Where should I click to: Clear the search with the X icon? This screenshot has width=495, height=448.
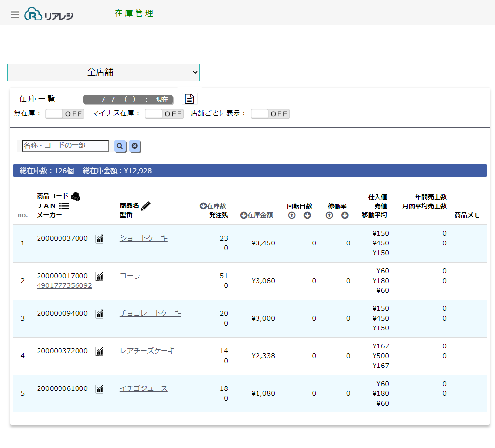pos(135,146)
